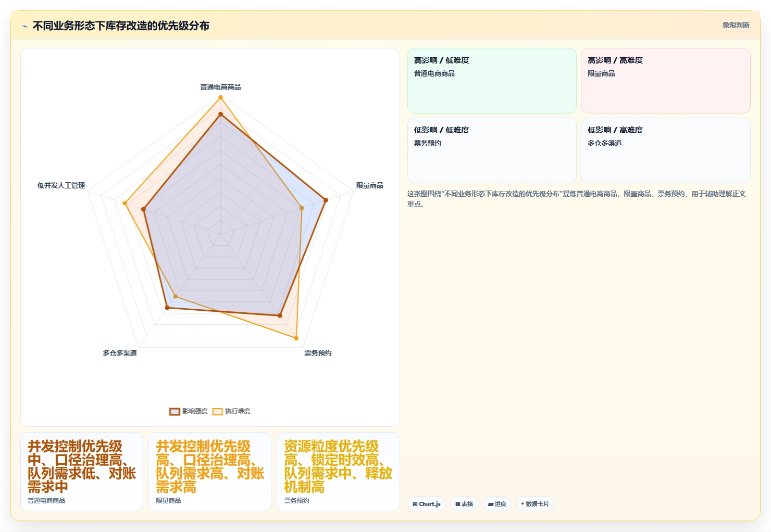771x532 pixels.
Task: Toggle the 执行难度 legend color box
Action: click(217, 411)
